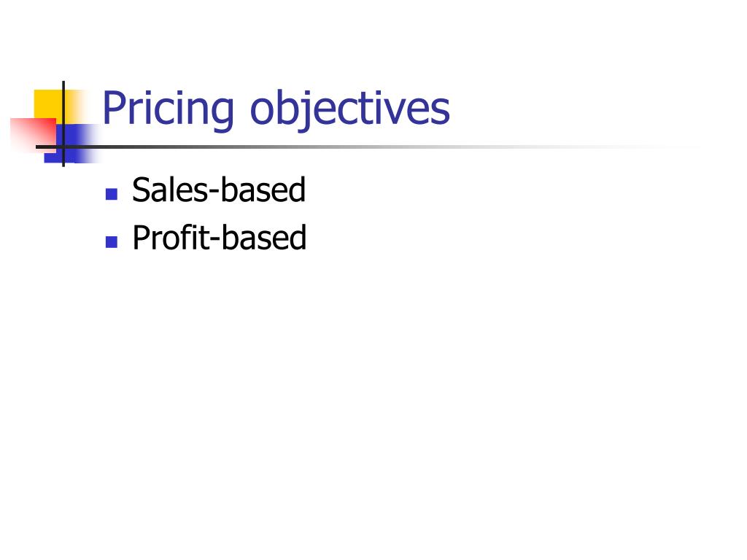Click the faded right end of divider line

657,147
